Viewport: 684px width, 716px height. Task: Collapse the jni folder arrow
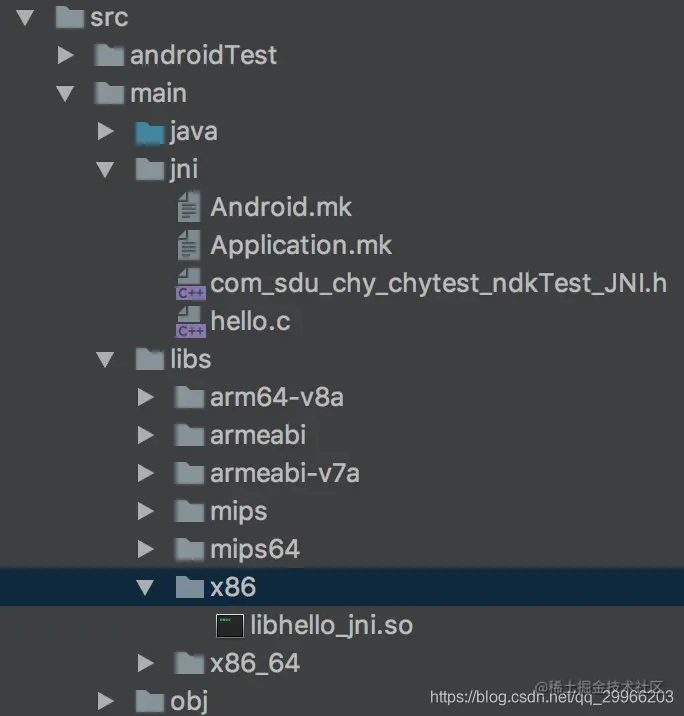coord(105,170)
